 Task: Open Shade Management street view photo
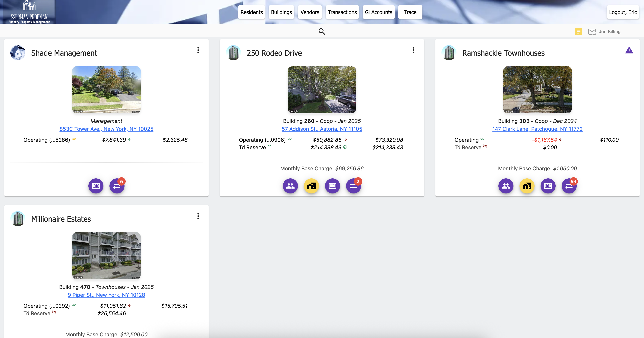[x=106, y=90]
